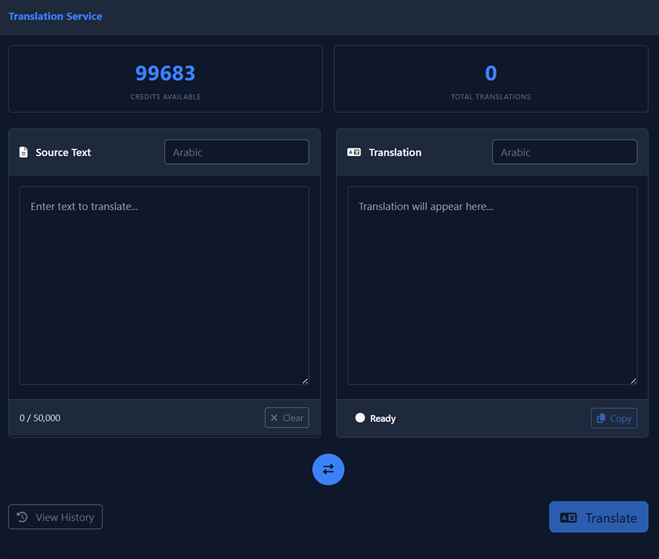The image size is (659, 559).
Task: Click the 'CREDITS AVAILABLE' label
Action: pos(165,97)
